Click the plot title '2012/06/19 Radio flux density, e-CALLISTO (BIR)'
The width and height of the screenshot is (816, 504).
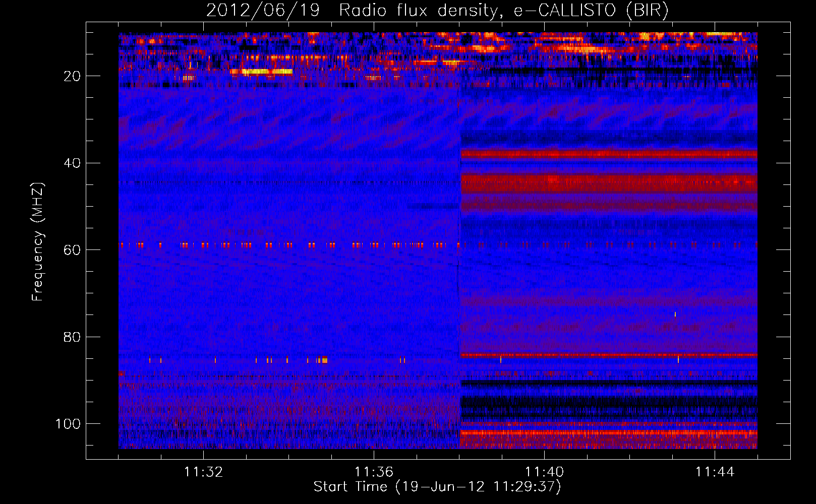tap(437, 10)
